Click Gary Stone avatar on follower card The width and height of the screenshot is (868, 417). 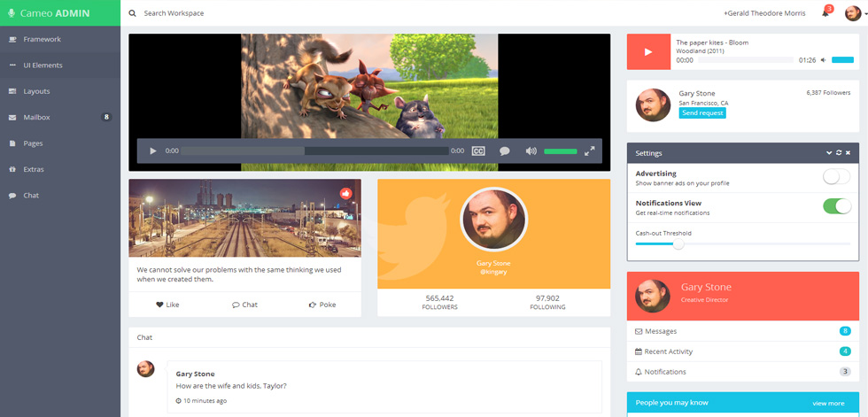click(653, 105)
